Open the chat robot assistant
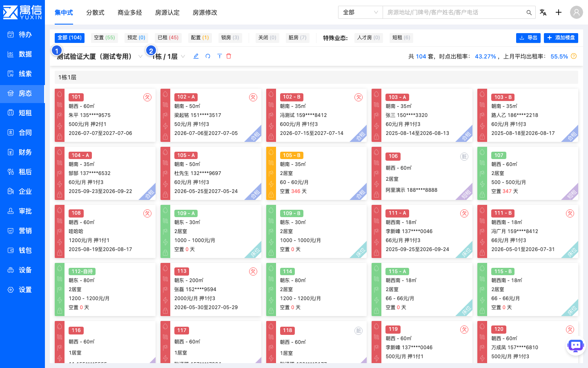 click(576, 346)
